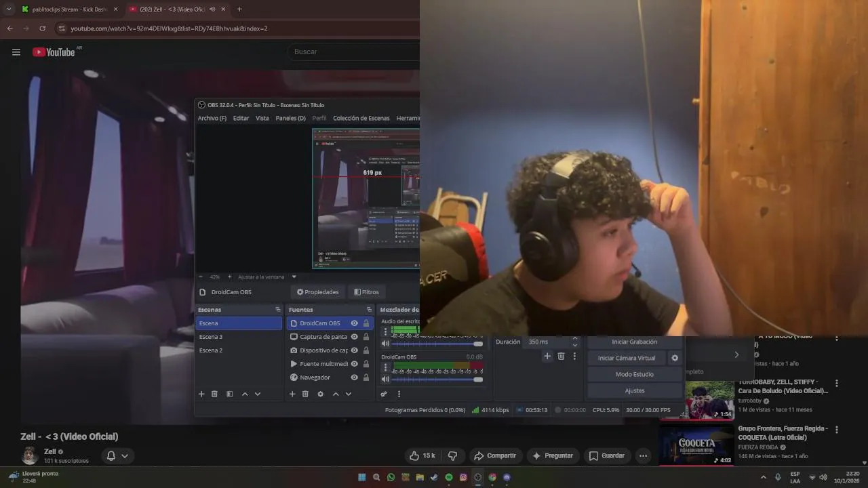Expand the notification bell dropdown for Zell

point(125,455)
